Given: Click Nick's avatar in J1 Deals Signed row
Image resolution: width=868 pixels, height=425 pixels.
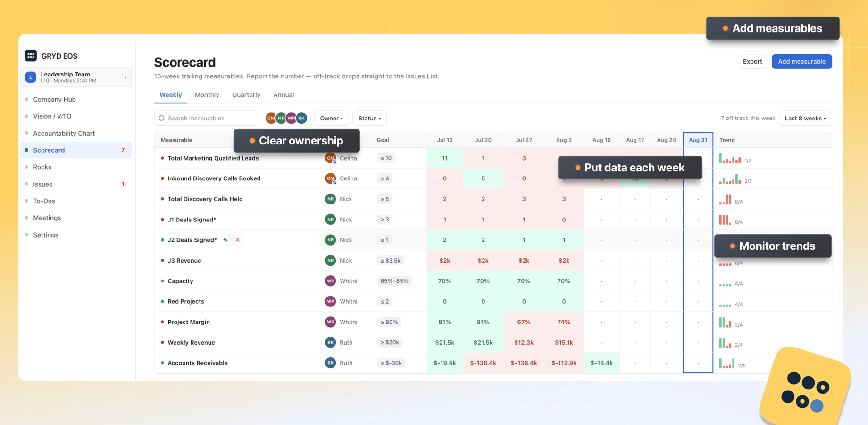Looking at the screenshot, I should pos(330,220).
